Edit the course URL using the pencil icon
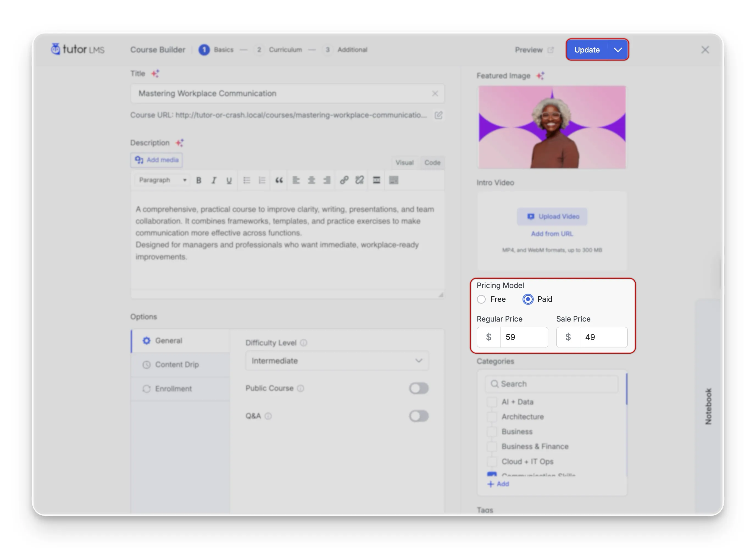Viewport: 756px width, 548px height. point(438,115)
